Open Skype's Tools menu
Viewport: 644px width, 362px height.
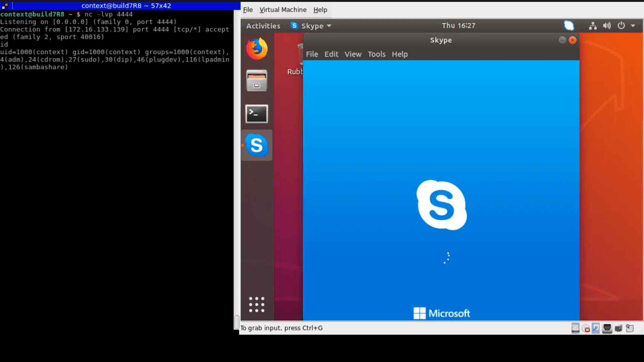tap(376, 54)
